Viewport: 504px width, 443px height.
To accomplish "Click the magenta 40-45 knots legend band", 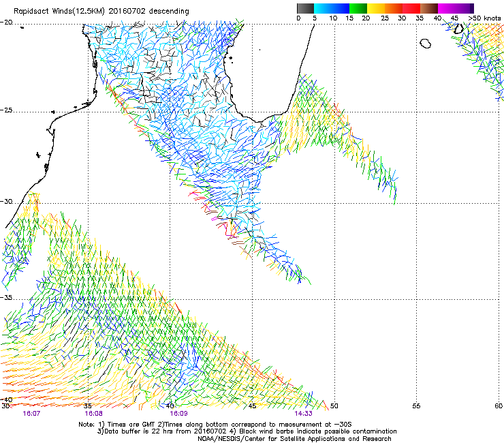I will coord(447,8).
